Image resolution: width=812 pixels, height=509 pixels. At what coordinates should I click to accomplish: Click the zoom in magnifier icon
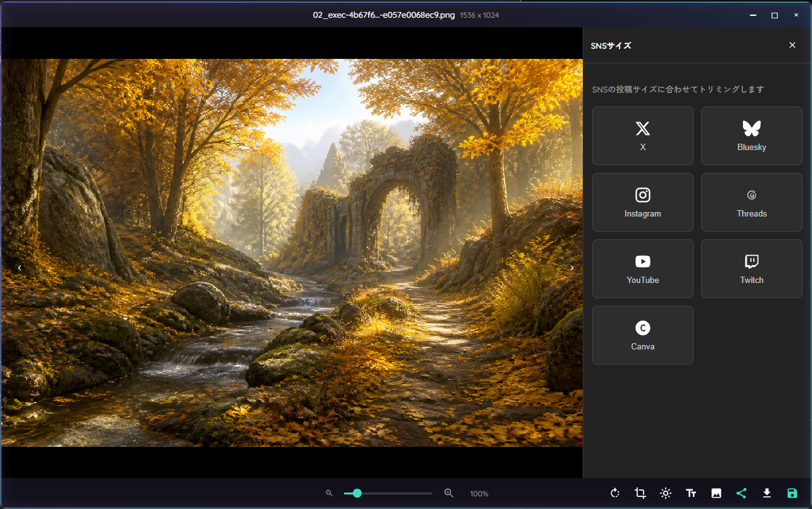coord(449,493)
